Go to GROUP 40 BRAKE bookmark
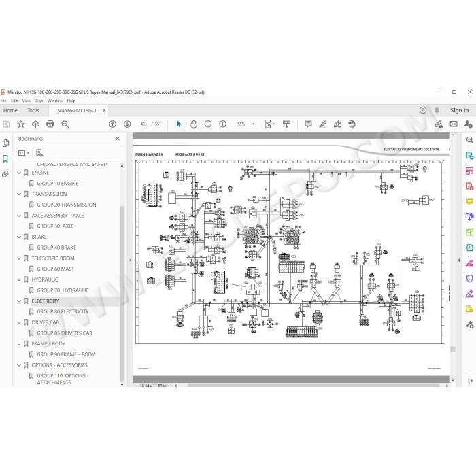The height and width of the screenshot is (476, 476). (x=56, y=248)
